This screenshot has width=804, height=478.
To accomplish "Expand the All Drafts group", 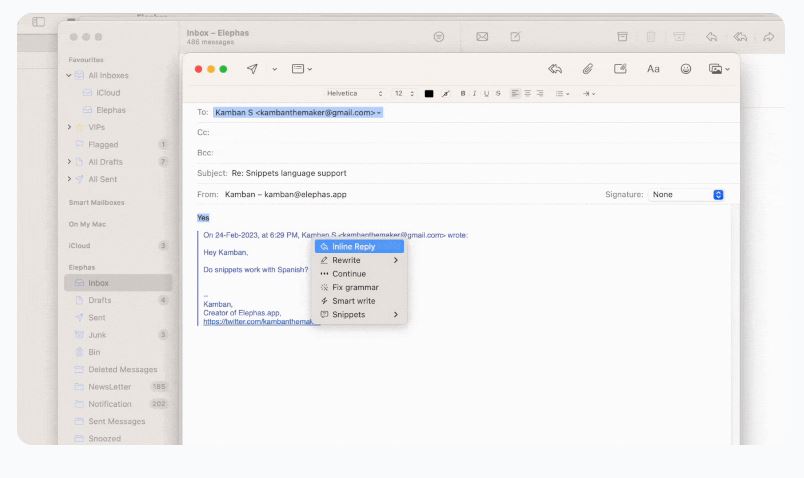I will [69, 162].
